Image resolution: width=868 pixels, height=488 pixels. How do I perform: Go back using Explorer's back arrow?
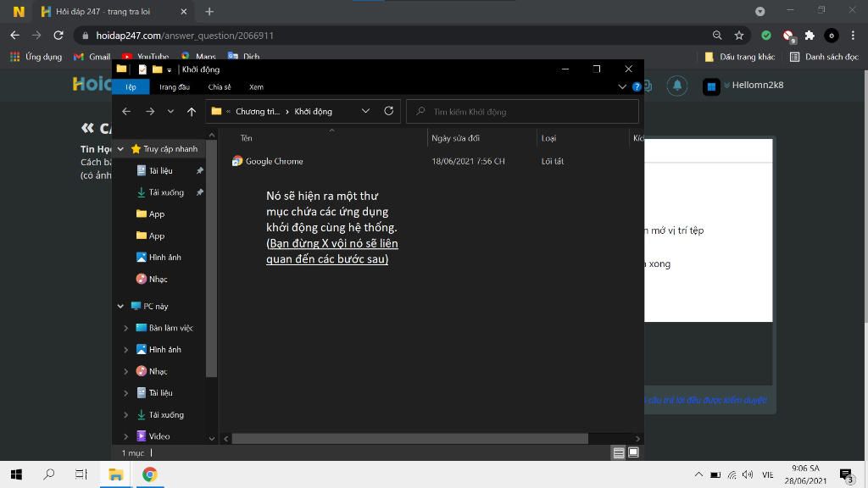[x=126, y=111]
